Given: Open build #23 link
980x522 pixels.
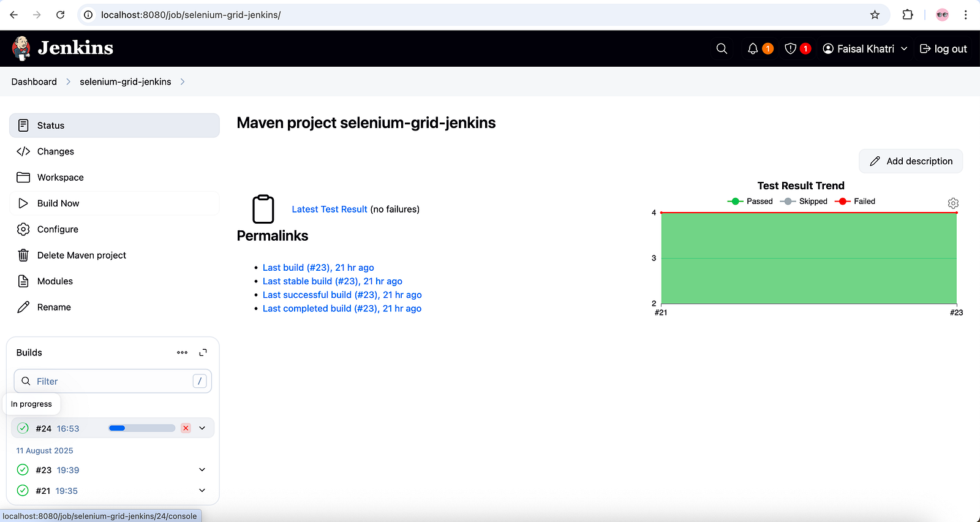Looking at the screenshot, I should [43, 470].
